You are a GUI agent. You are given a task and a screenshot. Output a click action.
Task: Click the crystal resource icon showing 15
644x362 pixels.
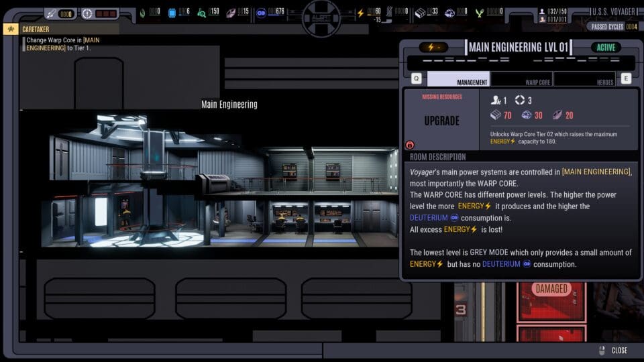[231, 12]
